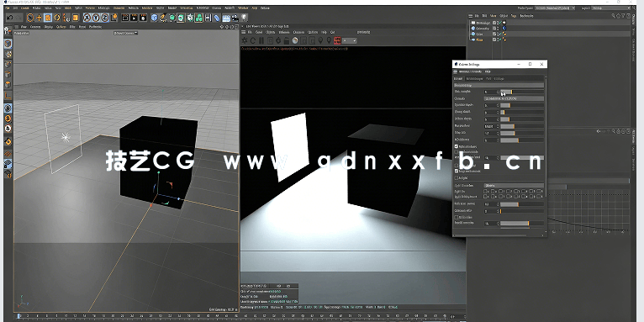Open Tags menu in Object manager
Image resolution: width=644 pixels, height=322 pixels.
click(514, 16)
